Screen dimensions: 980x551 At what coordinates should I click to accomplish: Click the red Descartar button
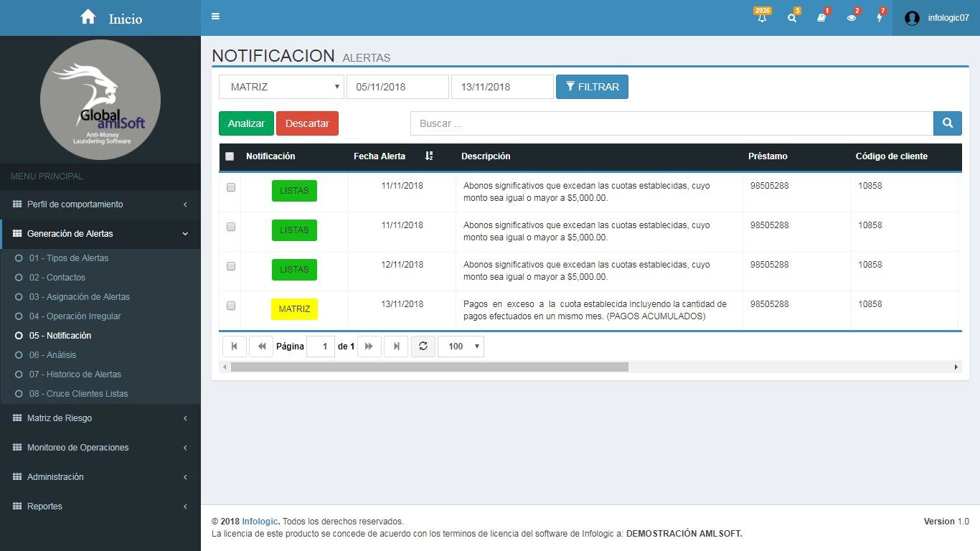tap(307, 123)
